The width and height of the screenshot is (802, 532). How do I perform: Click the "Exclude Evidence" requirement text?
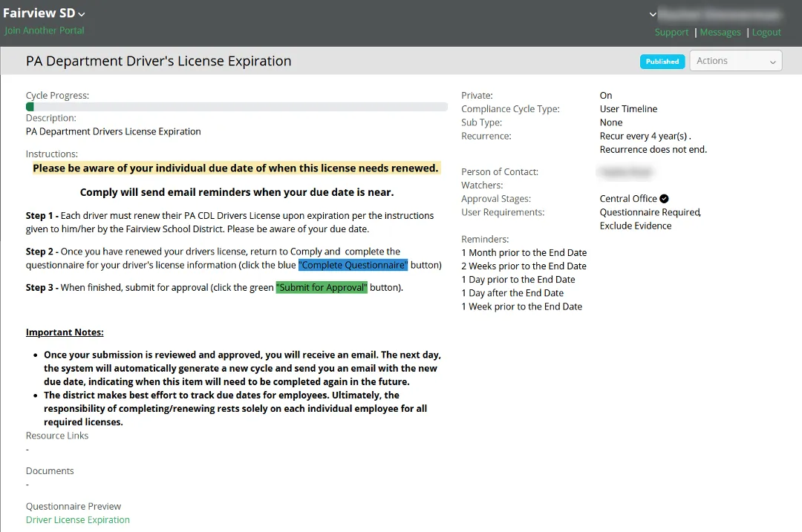pos(635,226)
